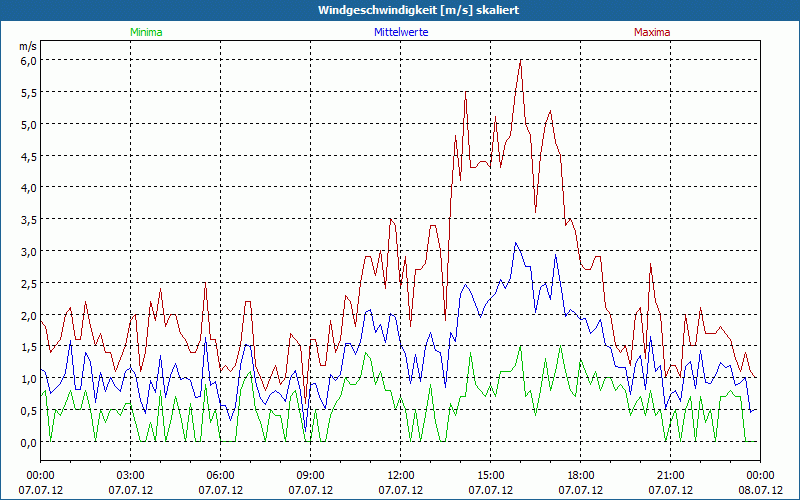The image size is (800, 500).
Task: Click the 6,0 y-axis value
Action: pos(29,60)
